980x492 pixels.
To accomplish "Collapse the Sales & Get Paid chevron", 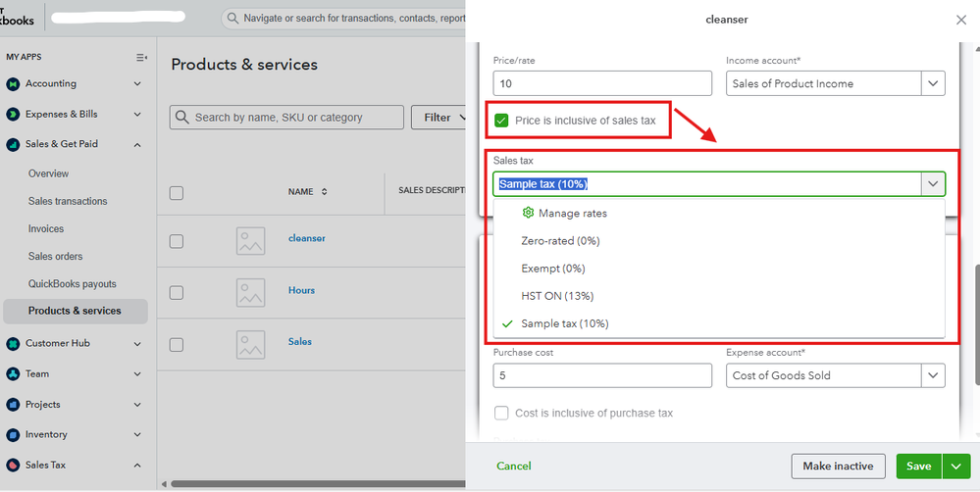I will pos(137,144).
